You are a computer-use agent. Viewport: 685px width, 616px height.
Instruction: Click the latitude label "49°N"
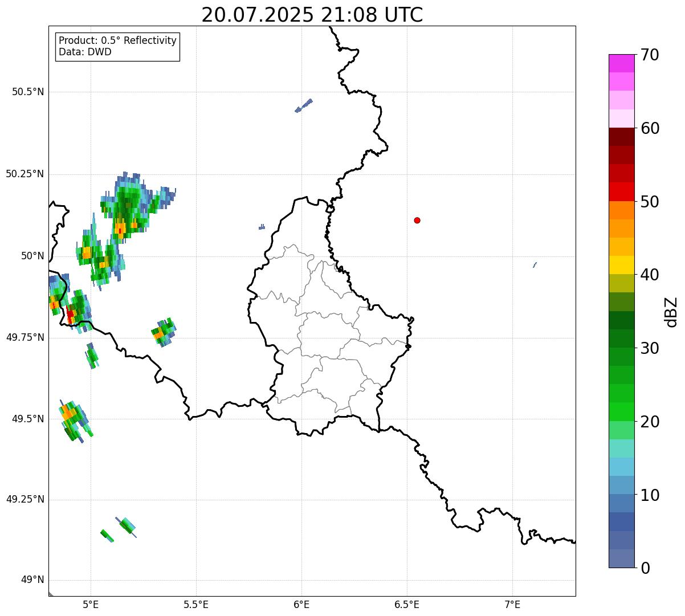coord(32,581)
